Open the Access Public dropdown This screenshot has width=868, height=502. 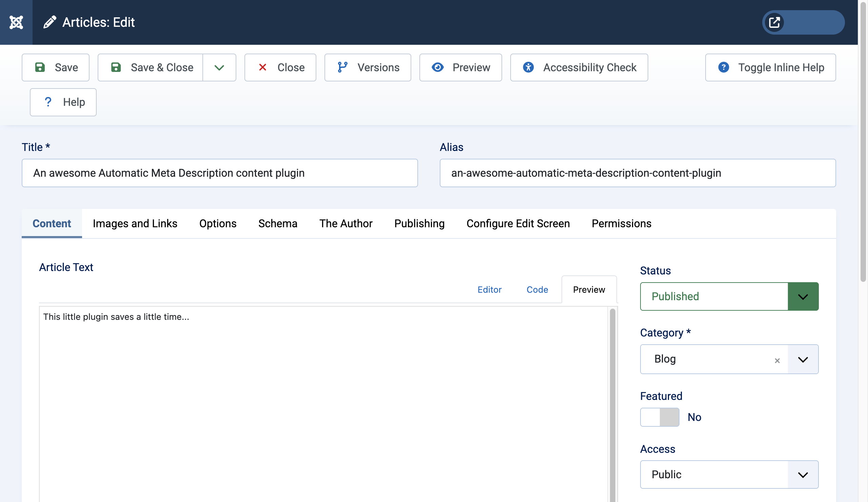coord(803,475)
